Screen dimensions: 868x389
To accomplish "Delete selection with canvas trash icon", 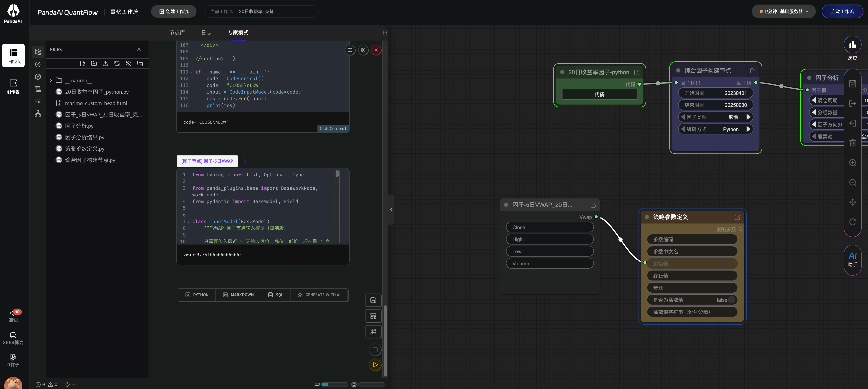I will pyautogui.click(x=852, y=143).
